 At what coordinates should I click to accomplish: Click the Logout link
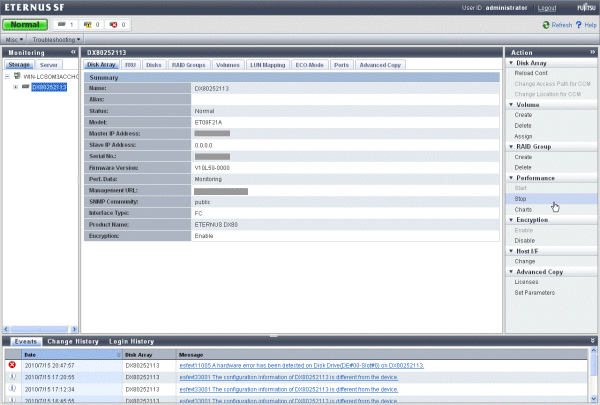coord(547,8)
